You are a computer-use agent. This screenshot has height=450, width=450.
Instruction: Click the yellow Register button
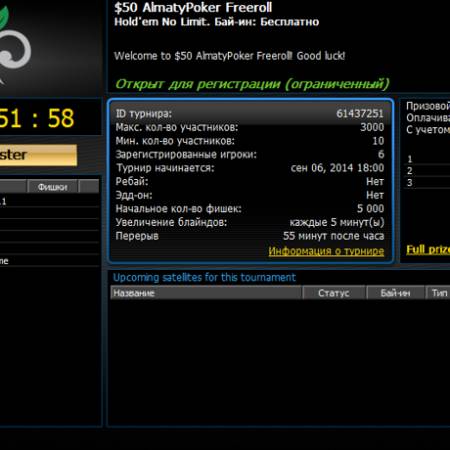point(38,155)
